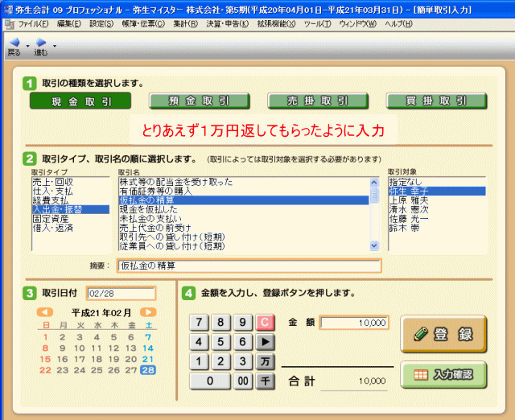Select the 現金取引 transaction type button
Screen dimensions: 515x420
[80, 101]
